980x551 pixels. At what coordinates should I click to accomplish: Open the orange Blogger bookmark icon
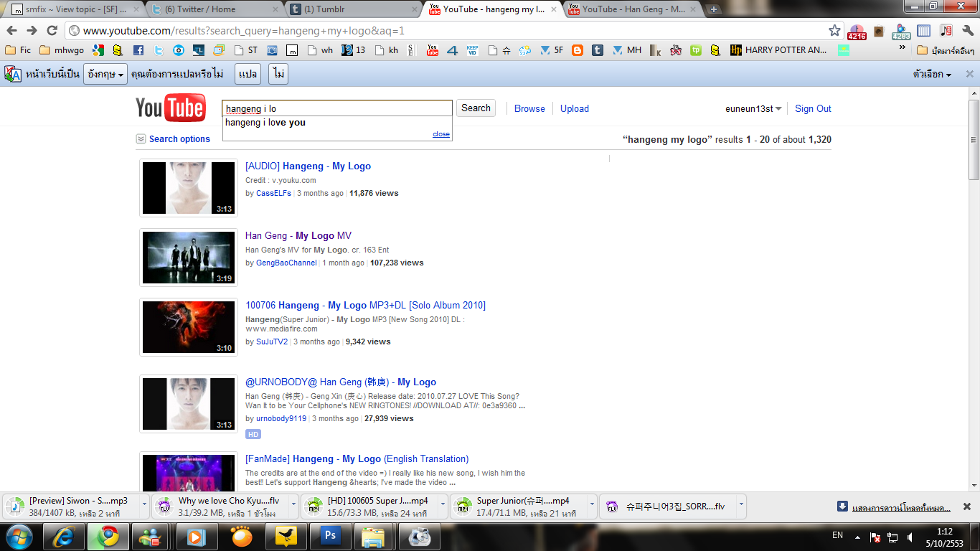(577, 50)
